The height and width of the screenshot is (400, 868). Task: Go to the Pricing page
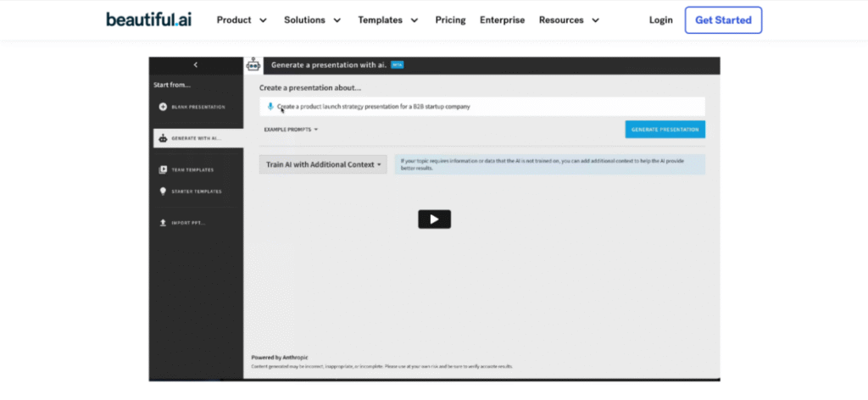pyautogui.click(x=450, y=19)
